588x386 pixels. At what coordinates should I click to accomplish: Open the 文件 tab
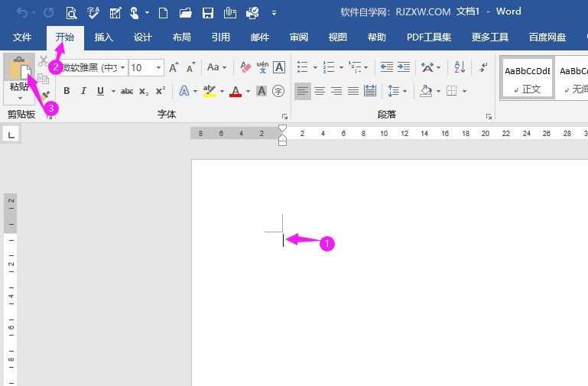22,37
